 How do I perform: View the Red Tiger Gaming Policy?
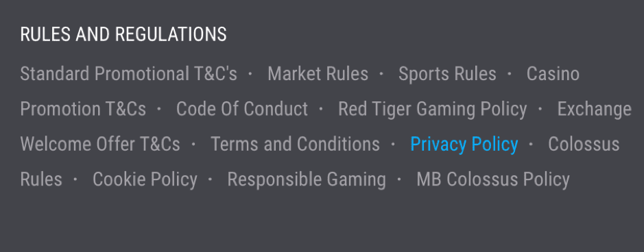pyautogui.click(x=433, y=109)
